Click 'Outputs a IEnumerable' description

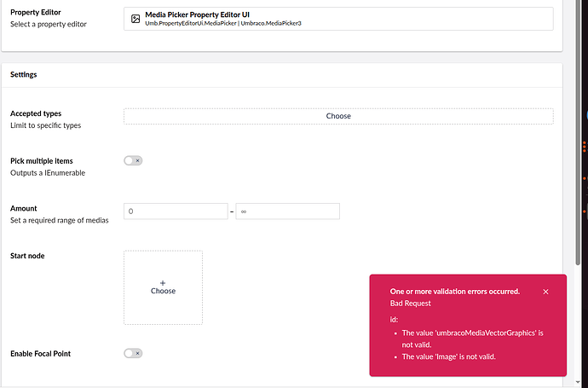pos(48,172)
